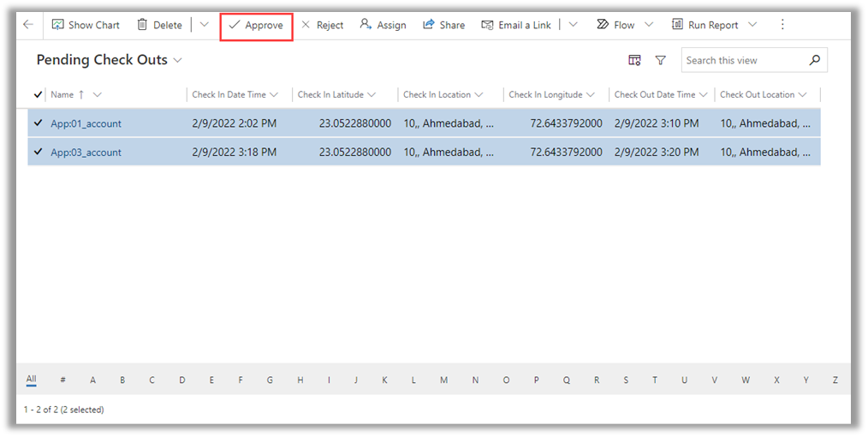Expand the Run Report dropdown
This screenshot has height=437, width=868.
pyautogui.click(x=752, y=25)
